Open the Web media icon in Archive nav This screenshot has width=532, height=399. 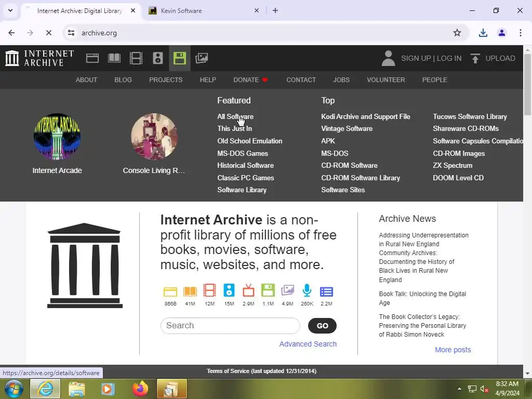pyautogui.click(x=92, y=58)
